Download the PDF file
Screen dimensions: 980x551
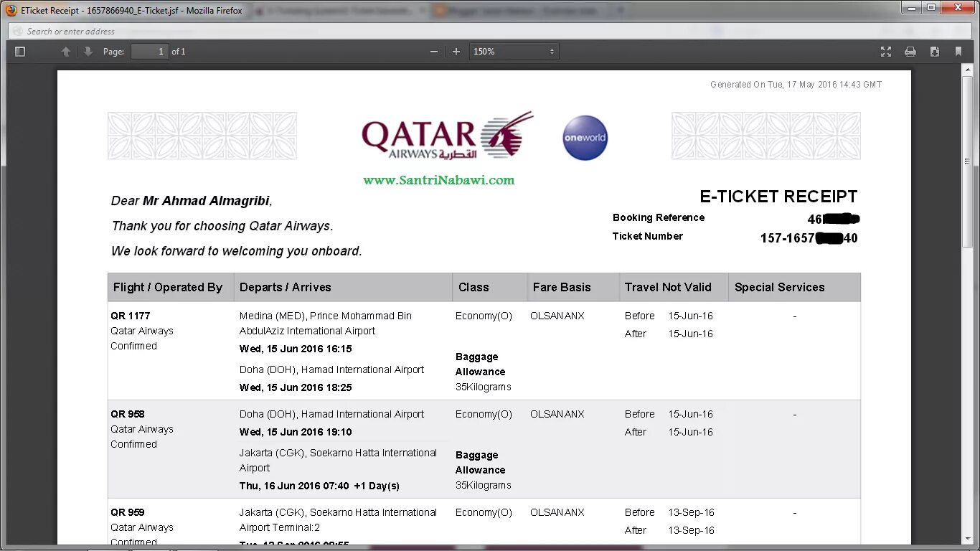point(934,52)
